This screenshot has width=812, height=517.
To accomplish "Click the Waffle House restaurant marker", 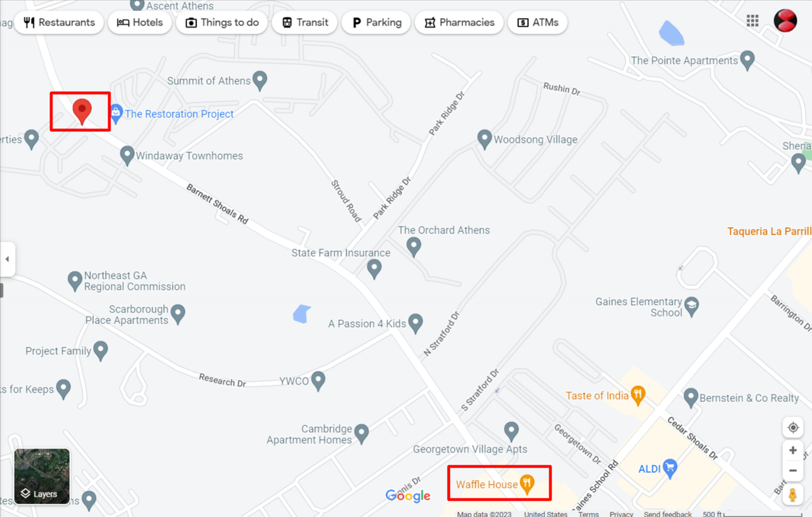I will point(528,485).
